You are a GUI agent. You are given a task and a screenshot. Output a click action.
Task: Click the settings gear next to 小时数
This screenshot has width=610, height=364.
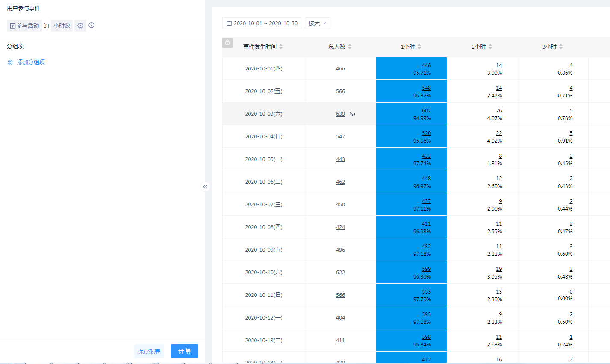click(80, 26)
